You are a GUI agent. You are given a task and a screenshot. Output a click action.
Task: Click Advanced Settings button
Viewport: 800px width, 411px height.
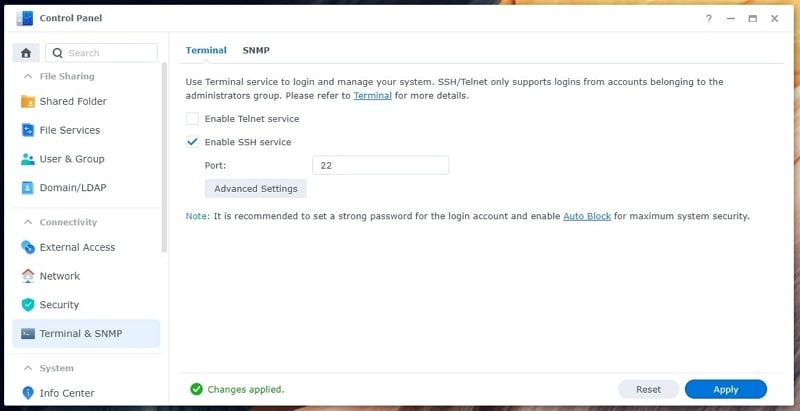pos(256,189)
